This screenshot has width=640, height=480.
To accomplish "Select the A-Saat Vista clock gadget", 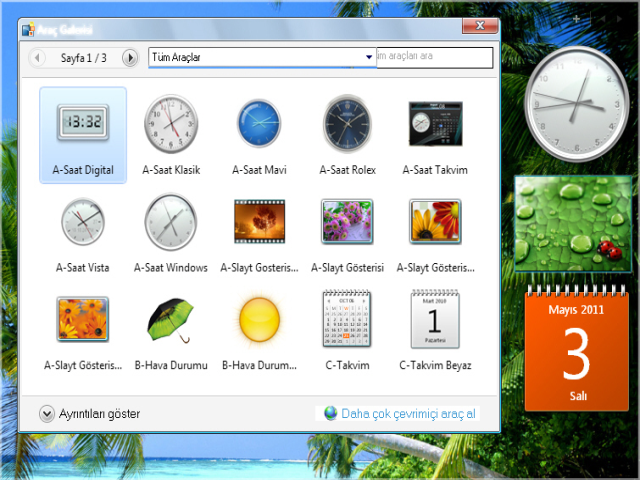I will tap(83, 233).
